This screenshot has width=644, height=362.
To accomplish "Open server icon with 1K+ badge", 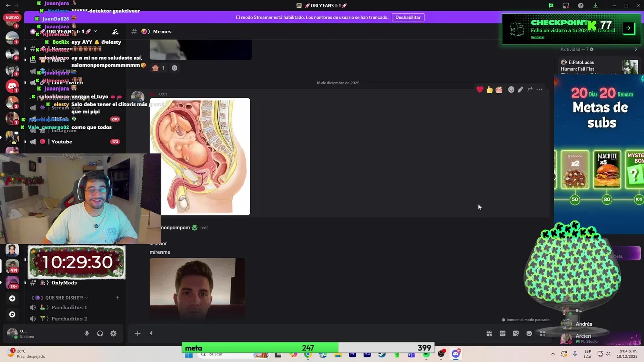I will tap(12, 282).
